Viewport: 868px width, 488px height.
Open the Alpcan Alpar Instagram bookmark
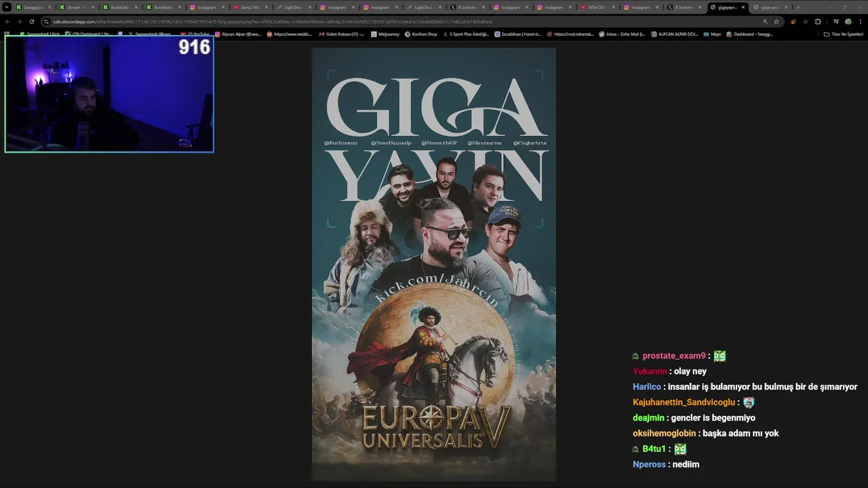click(x=238, y=34)
